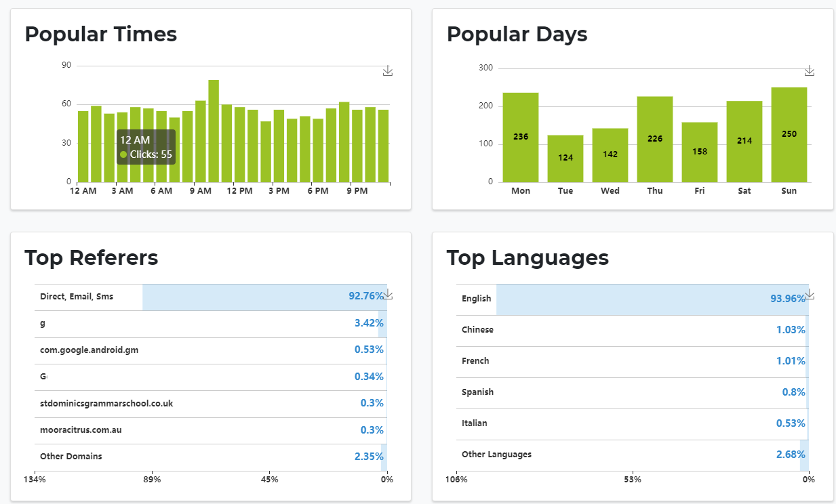Click the '9 PM' axis label
Viewport: 836px width, 504px height.
pyautogui.click(x=357, y=191)
